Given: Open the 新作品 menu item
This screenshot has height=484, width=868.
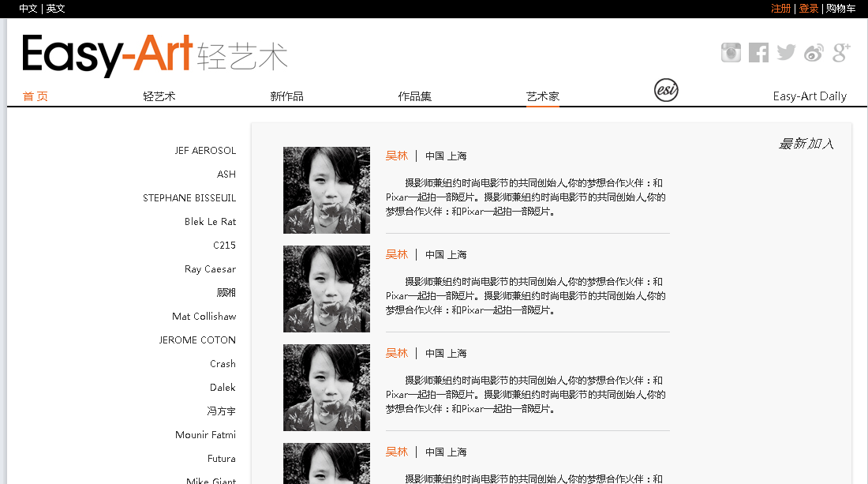Looking at the screenshot, I should pyautogui.click(x=286, y=96).
